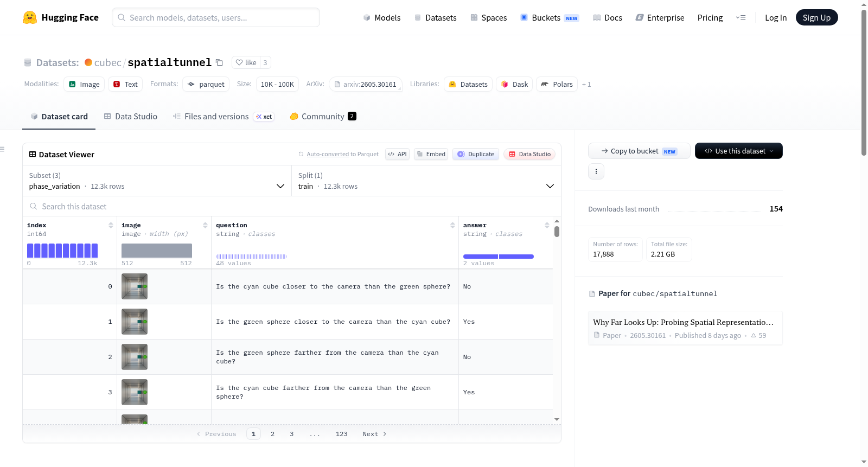Click the answer class distribution bar
The width and height of the screenshot is (868, 467).
(499, 257)
